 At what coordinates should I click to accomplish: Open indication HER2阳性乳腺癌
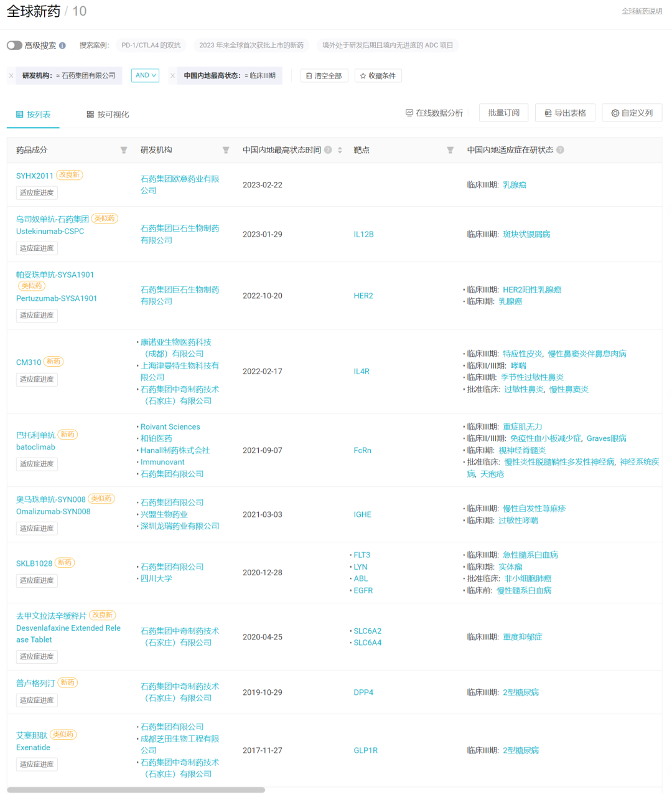pos(532,290)
